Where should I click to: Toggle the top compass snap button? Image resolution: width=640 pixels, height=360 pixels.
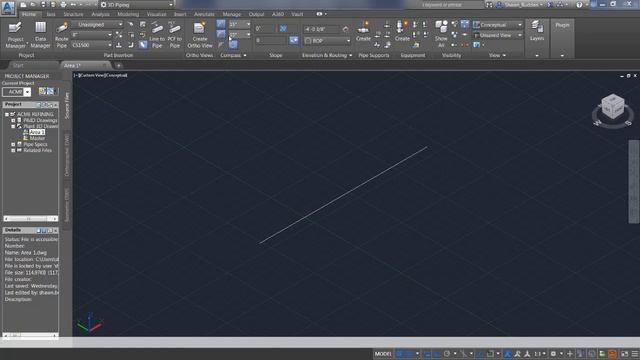[221, 24]
